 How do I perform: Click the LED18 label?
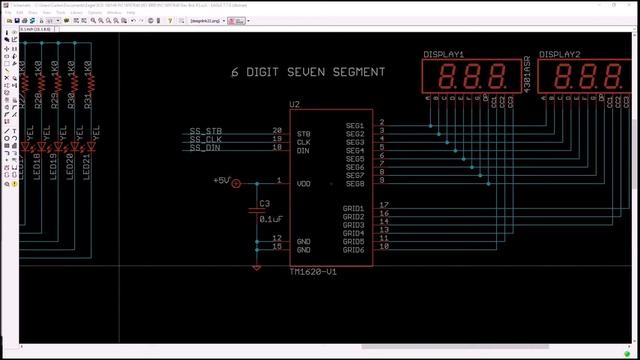(x=37, y=167)
